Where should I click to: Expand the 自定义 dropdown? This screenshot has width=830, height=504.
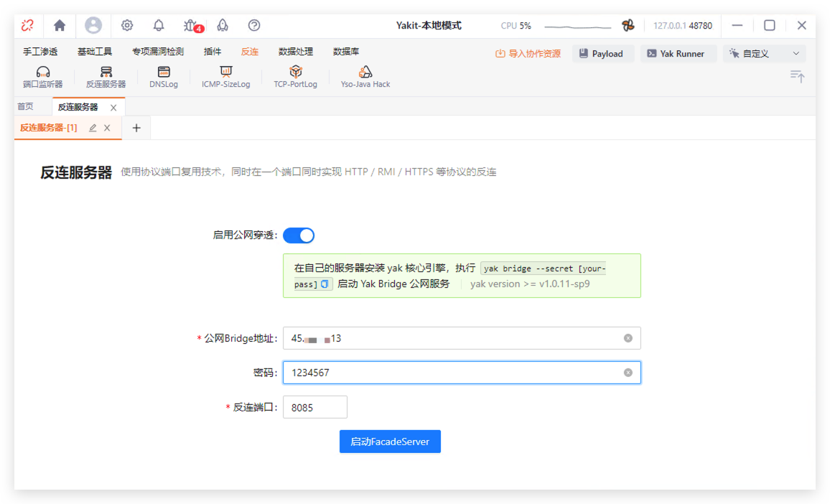pos(764,54)
